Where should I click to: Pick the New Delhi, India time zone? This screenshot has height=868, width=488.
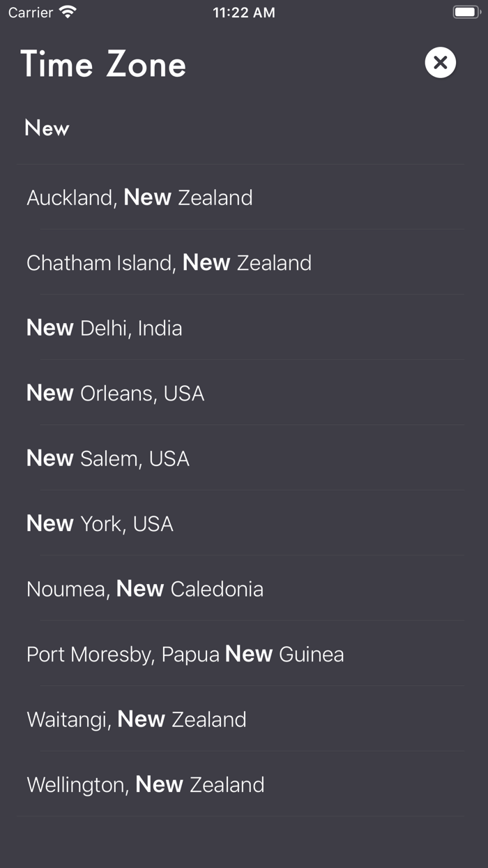tap(103, 327)
